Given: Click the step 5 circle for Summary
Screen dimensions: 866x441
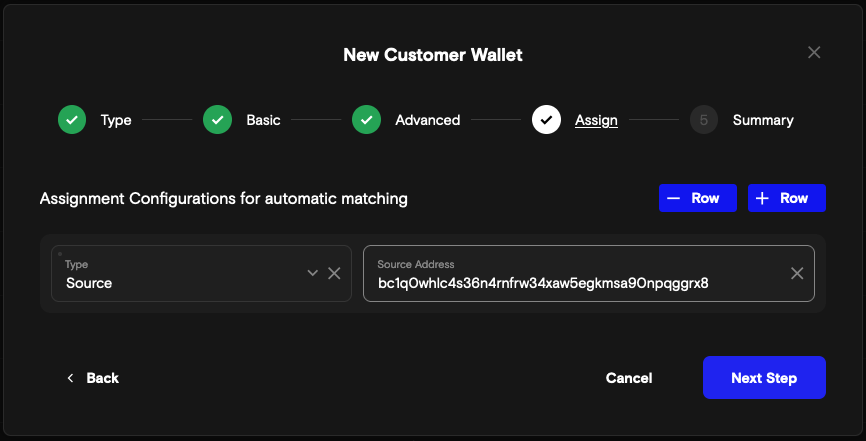Looking at the screenshot, I should 704,120.
